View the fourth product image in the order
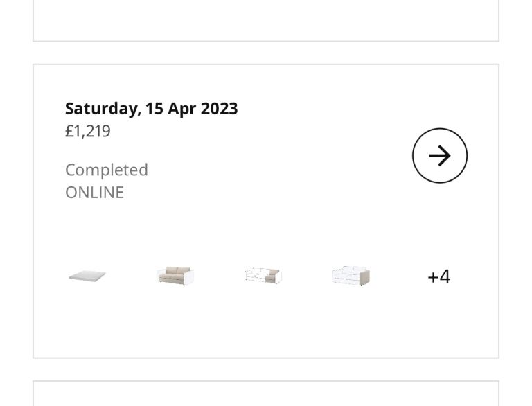 pyautogui.click(x=351, y=276)
